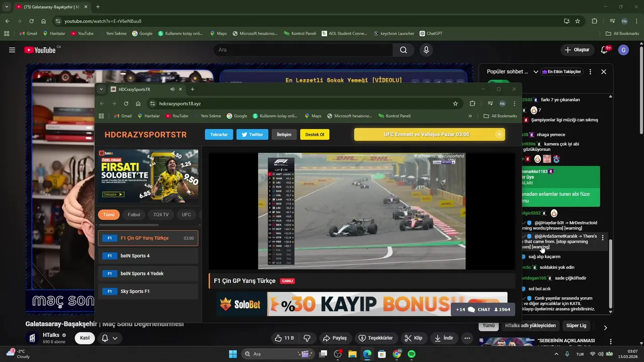
Task: Open apps grid in HDCrazySports bookmarks bar
Action: (x=101, y=116)
